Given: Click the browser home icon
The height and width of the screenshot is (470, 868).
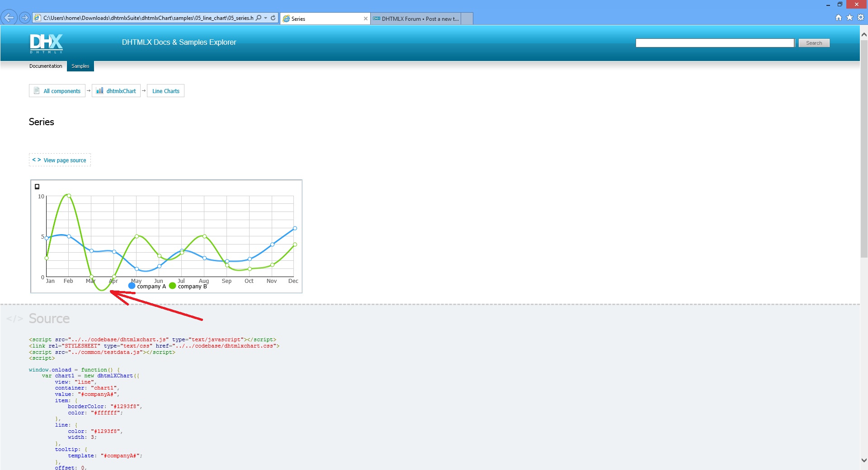Looking at the screenshot, I should point(839,18).
